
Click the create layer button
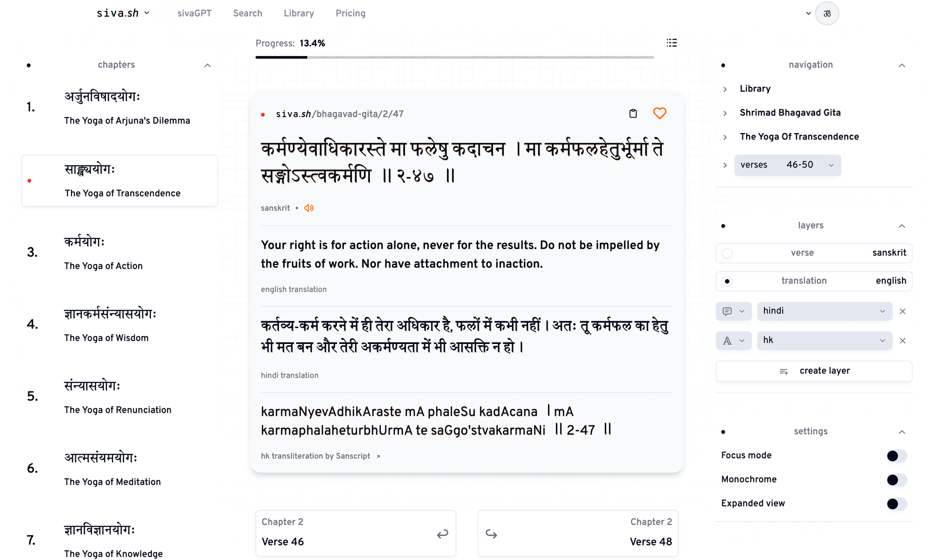[x=814, y=371]
